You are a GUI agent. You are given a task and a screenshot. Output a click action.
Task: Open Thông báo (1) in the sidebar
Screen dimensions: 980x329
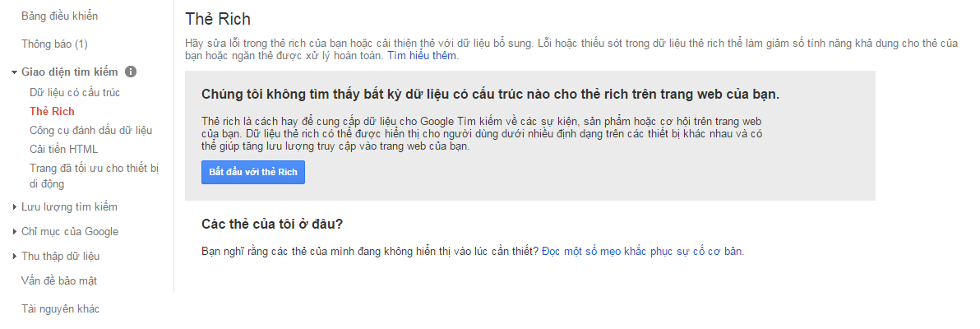54,44
